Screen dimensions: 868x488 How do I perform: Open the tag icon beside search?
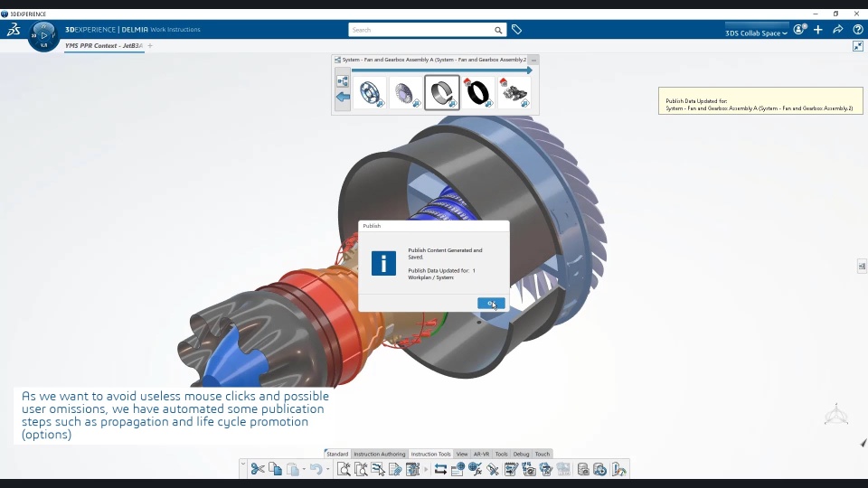click(x=516, y=30)
